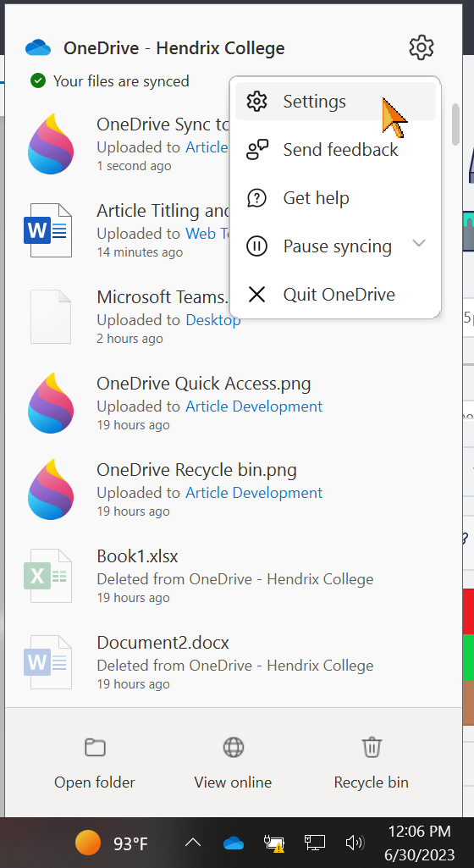This screenshot has height=868, width=474.
Task: Select Get help menu entry
Action: tap(335, 197)
